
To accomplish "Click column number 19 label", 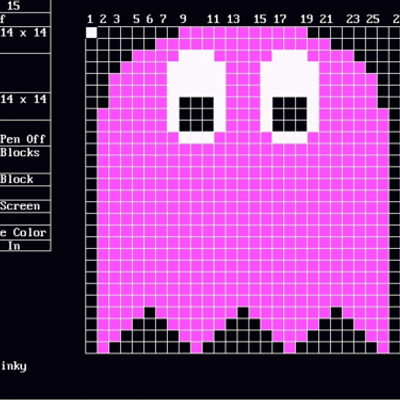I will (x=307, y=19).
